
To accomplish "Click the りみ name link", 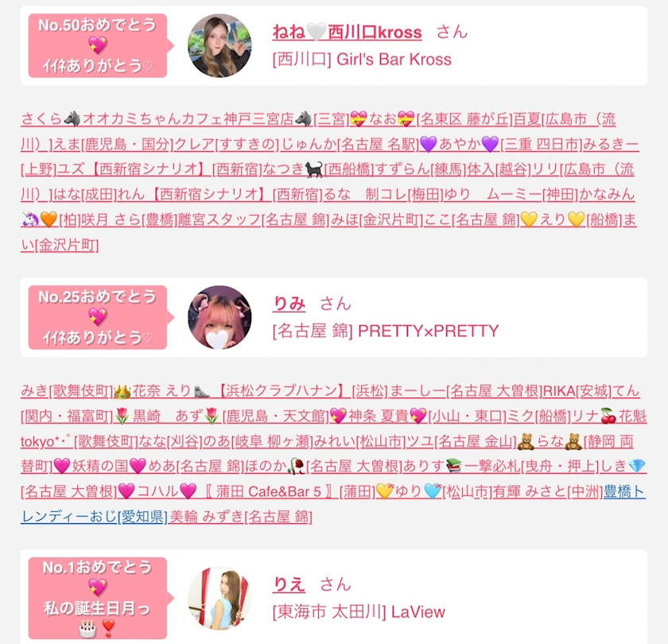I will (289, 304).
